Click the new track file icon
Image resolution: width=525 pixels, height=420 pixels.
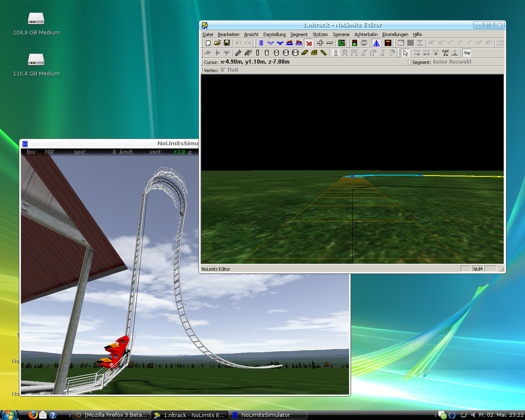tap(208, 43)
